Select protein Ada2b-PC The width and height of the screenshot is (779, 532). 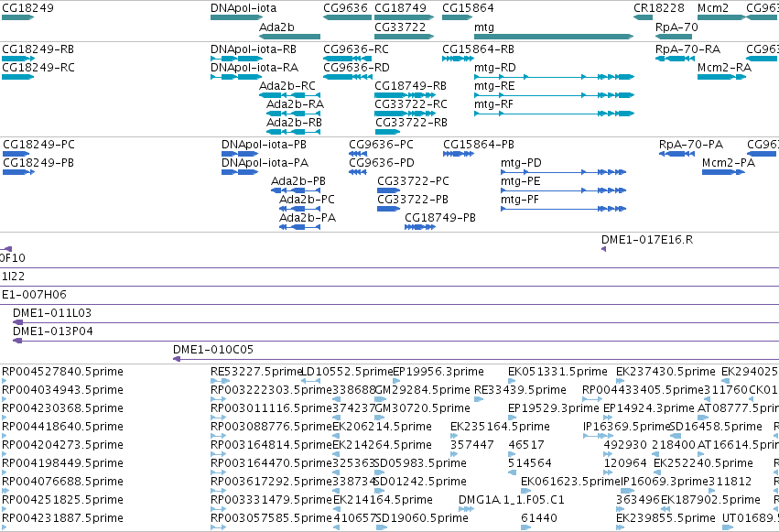[x=307, y=200]
